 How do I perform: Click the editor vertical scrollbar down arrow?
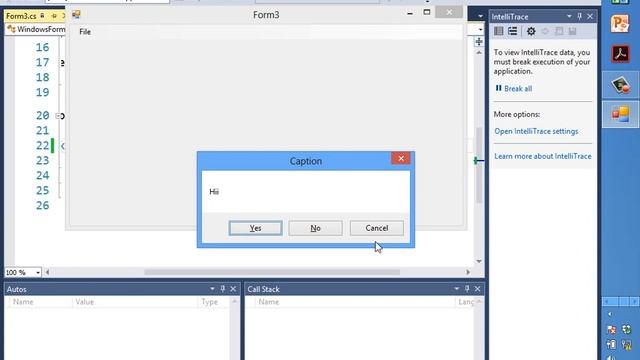(479, 262)
